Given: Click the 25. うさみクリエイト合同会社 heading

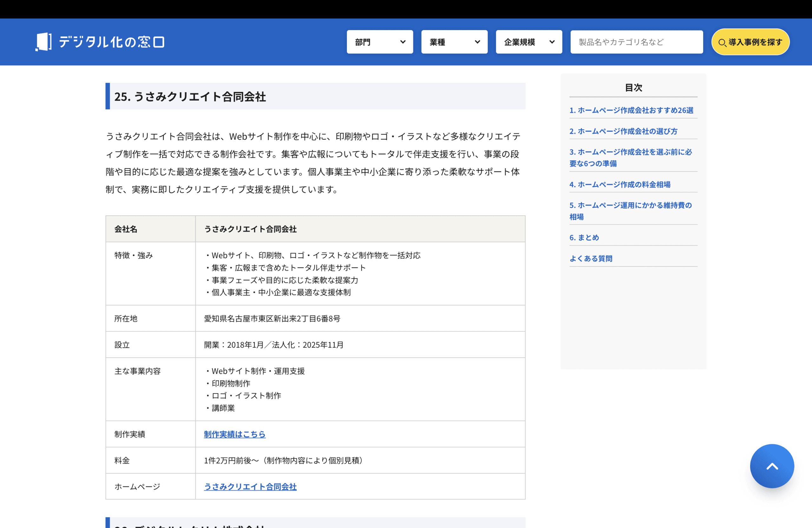Looking at the screenshot, I should (190, 96).
